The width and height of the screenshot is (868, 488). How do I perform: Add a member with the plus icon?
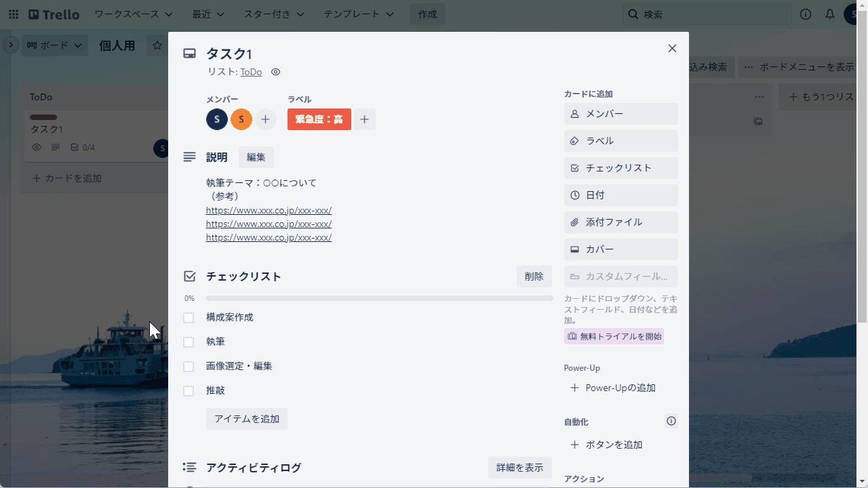(266, 119)
